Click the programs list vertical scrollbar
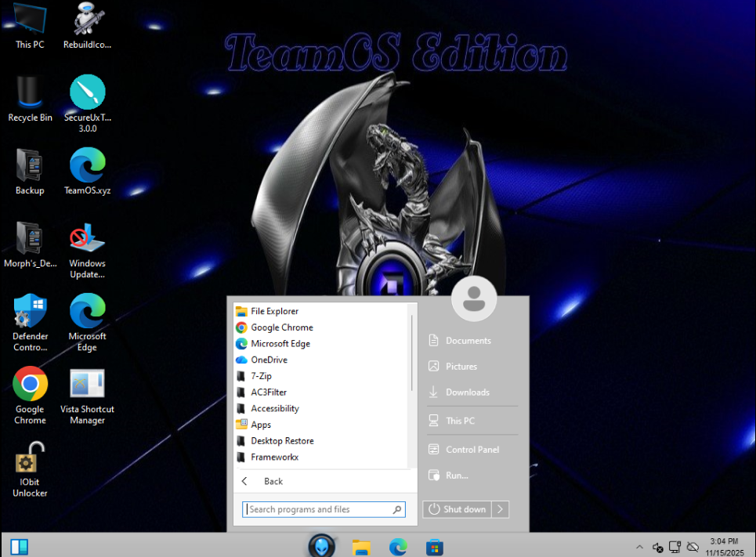 click(x=411, y=353)
